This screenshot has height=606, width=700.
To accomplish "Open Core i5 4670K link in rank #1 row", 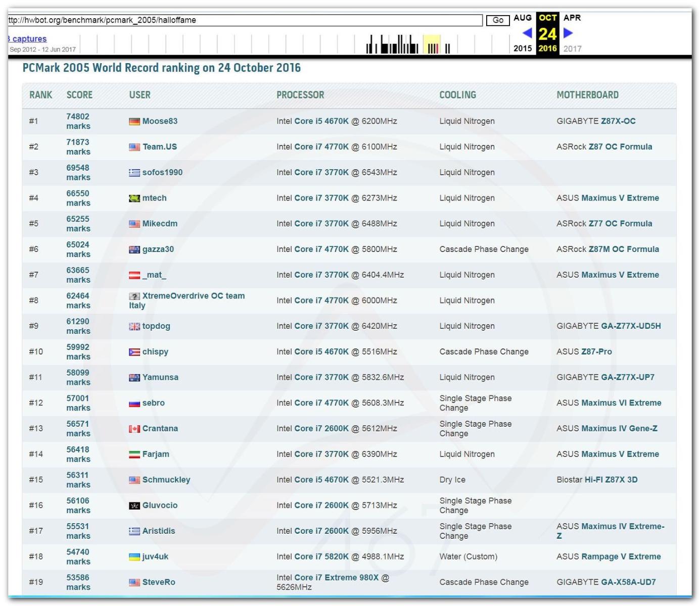I will point(321,121).
